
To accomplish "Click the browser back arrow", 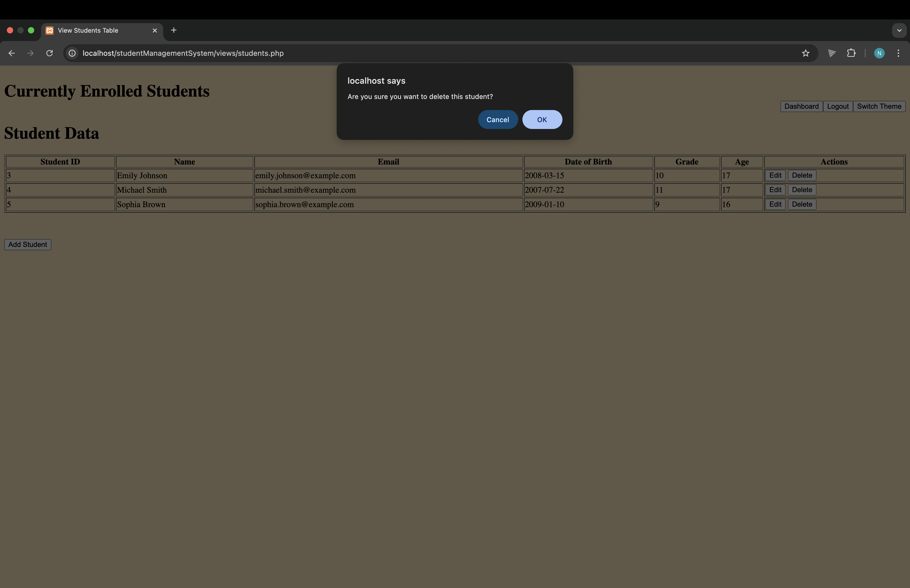I will tap(12, 53).
